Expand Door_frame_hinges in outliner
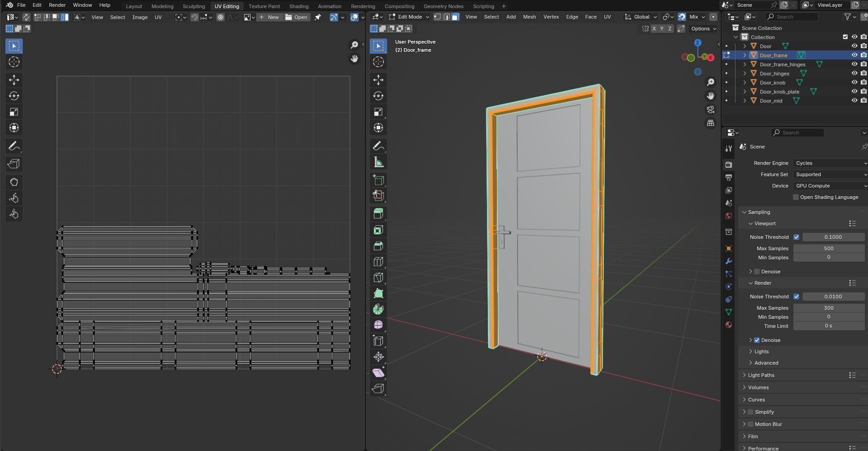The width and height of the screenshot is (868, 451). coord(745,64)
